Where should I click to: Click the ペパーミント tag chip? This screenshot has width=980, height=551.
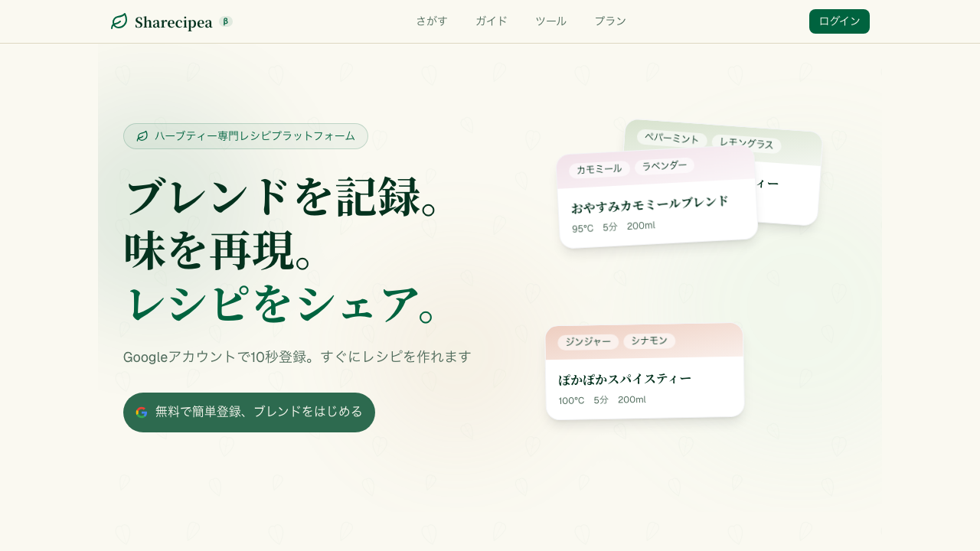[x=671, y=139]
